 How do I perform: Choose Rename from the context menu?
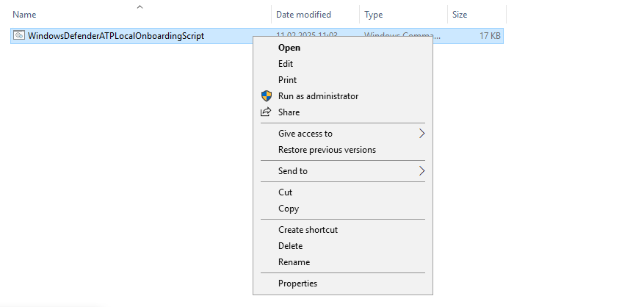coord(294,262)
